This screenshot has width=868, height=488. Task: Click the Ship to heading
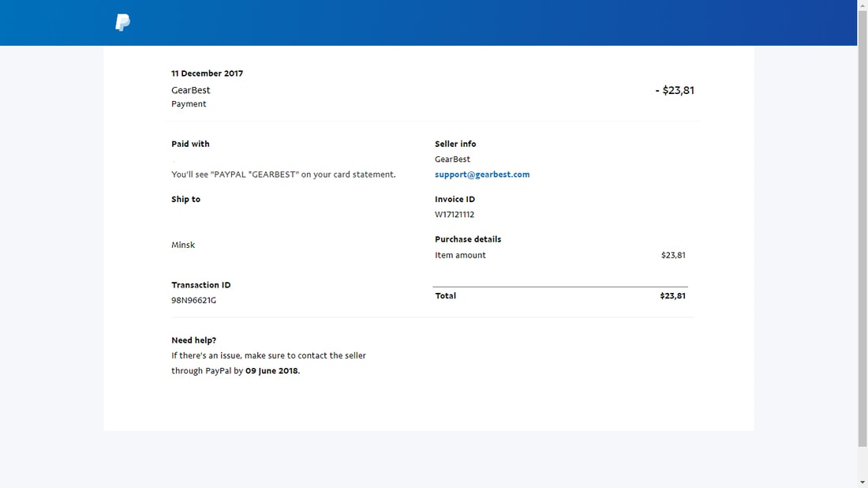point(185,200)
